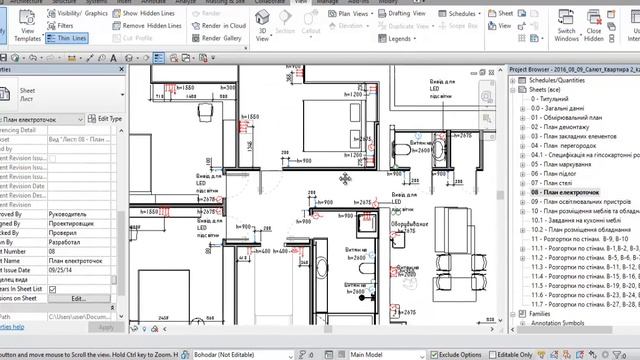This screenshot has width=640, height=360.
Task: Open Render Gallery
Action: pos(217,38)
